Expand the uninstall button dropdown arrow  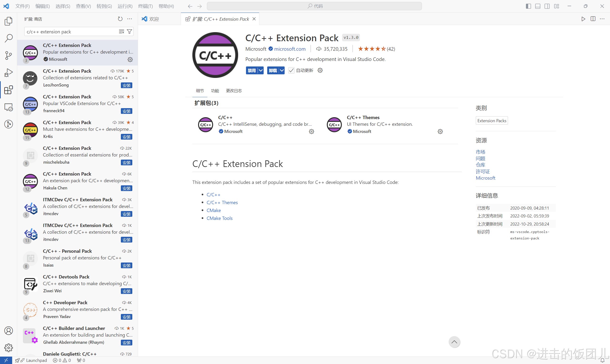282,71
